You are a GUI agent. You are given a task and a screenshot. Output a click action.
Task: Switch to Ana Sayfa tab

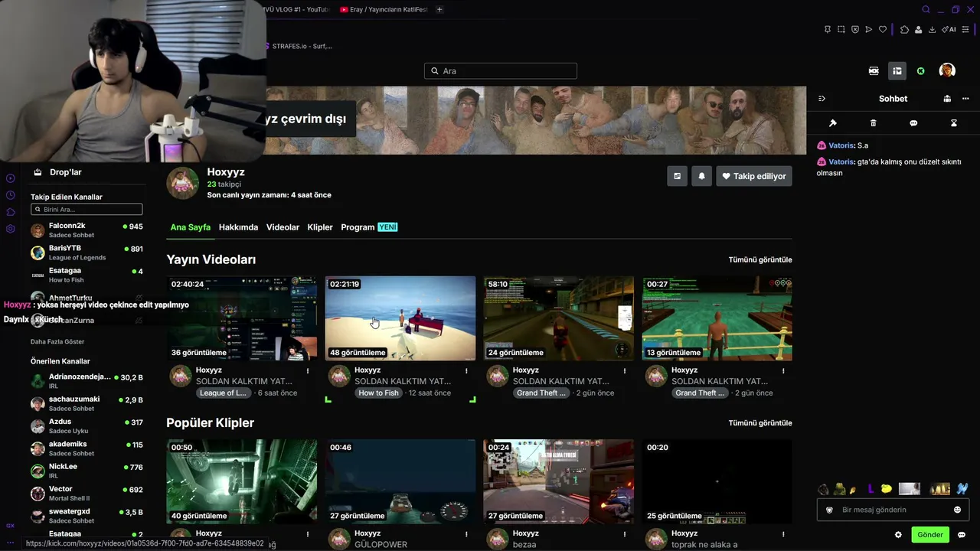(x=191, y=227)
